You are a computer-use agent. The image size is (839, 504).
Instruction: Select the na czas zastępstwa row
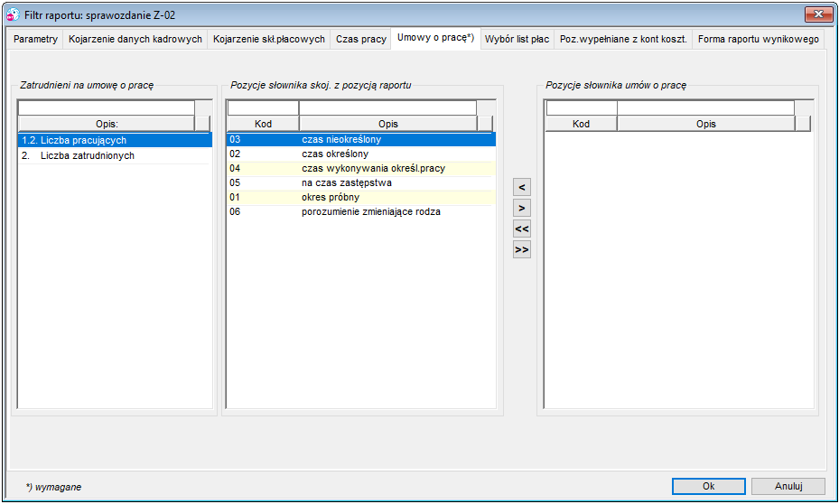361,182
